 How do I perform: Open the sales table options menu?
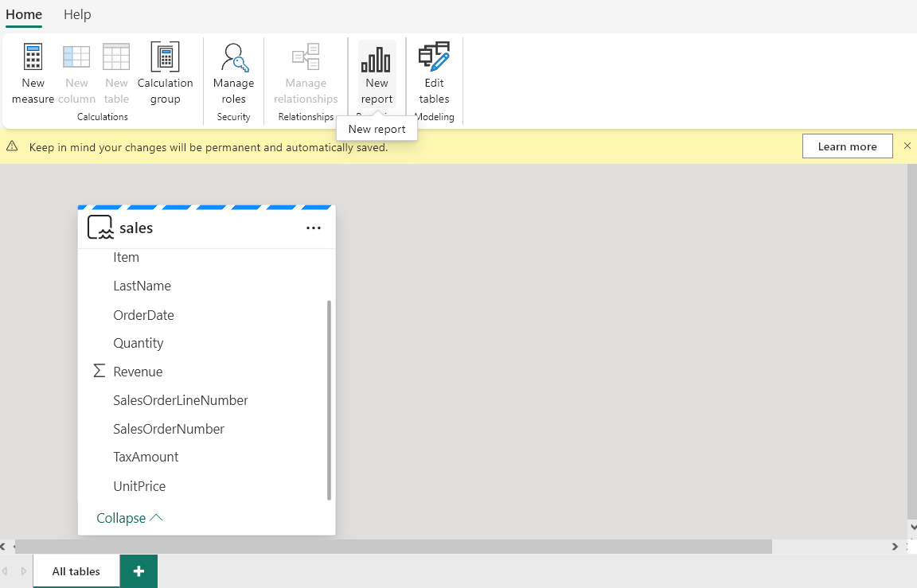click(x=313, y=228)
